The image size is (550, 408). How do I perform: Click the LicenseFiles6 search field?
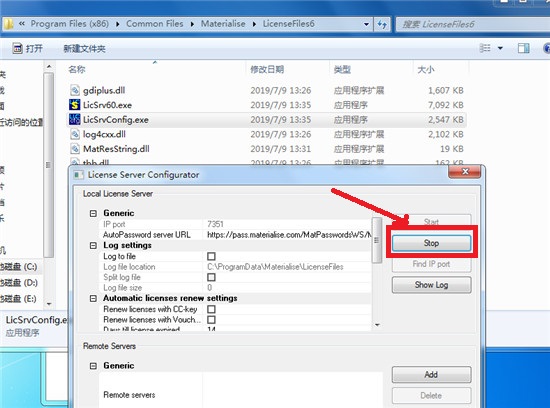(472, 24)
